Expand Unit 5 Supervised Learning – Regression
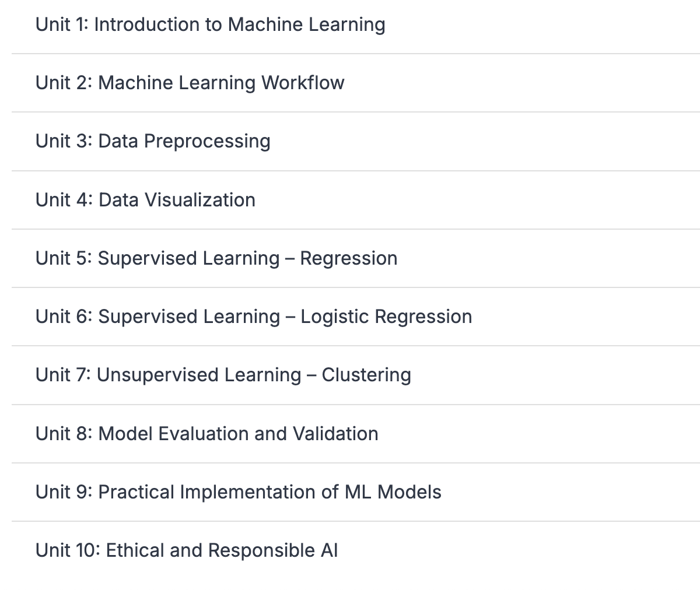Screen dimensions: 700x590 216,258
